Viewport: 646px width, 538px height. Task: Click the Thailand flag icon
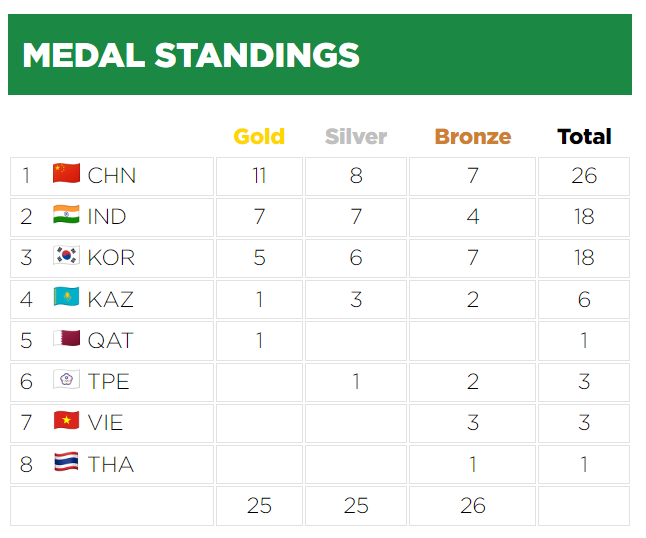[x=66, y=463]
